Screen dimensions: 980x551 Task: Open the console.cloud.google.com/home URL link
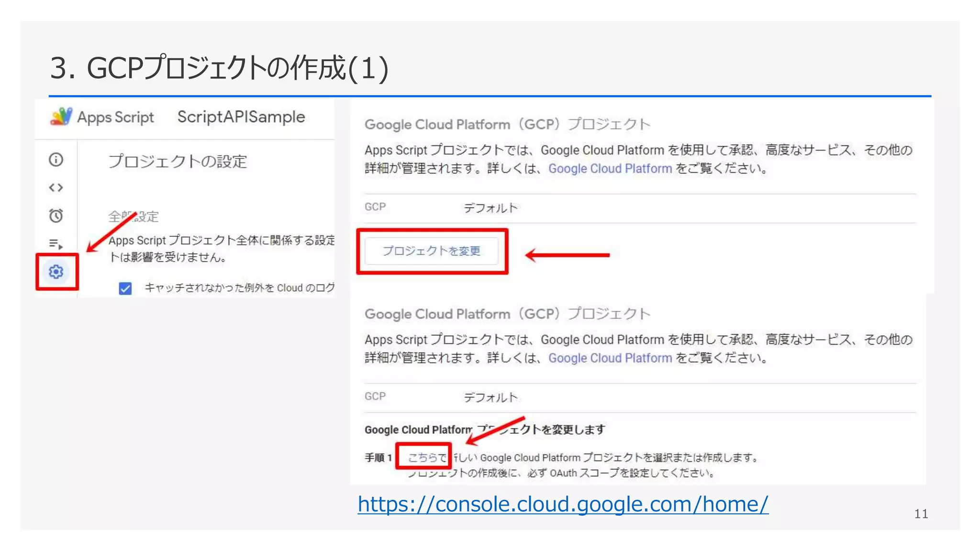(563, 504)
